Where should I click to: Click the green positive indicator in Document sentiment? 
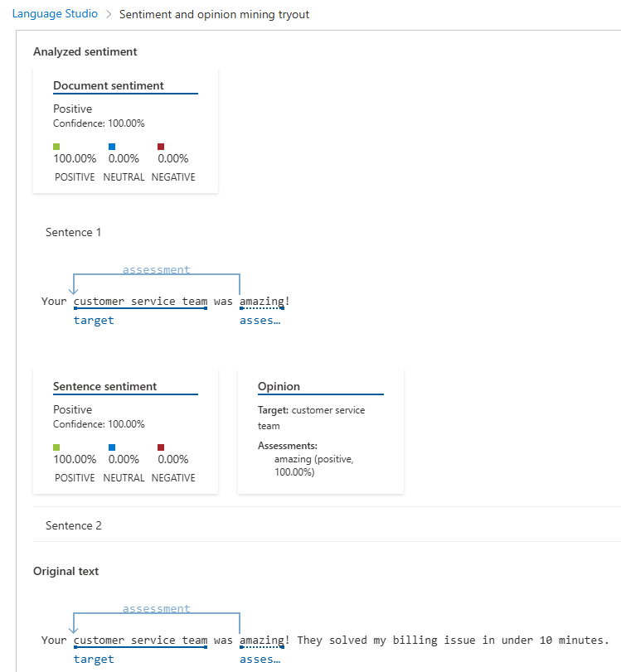(56, 146)
